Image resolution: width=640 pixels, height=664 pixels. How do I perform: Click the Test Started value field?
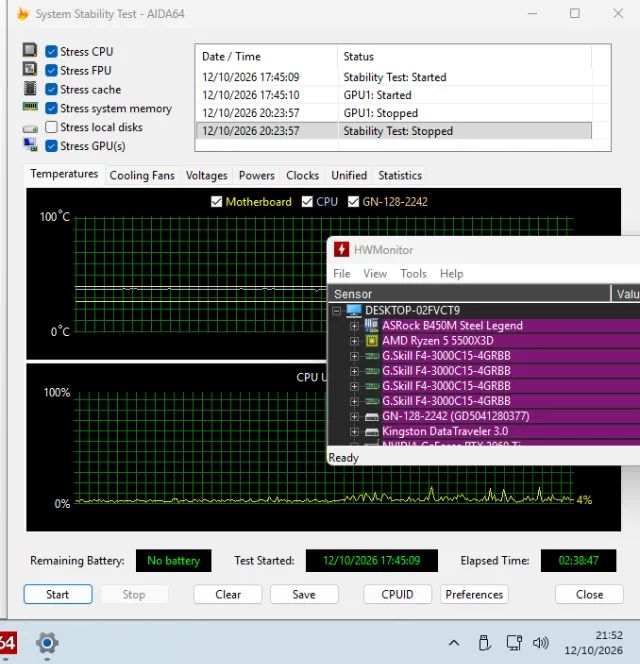(371, 561)
